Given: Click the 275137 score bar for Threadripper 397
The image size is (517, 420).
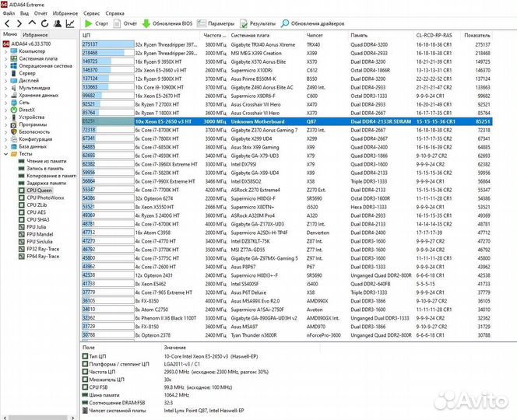Looking at the screenshot, I should (x=107, y=44).
